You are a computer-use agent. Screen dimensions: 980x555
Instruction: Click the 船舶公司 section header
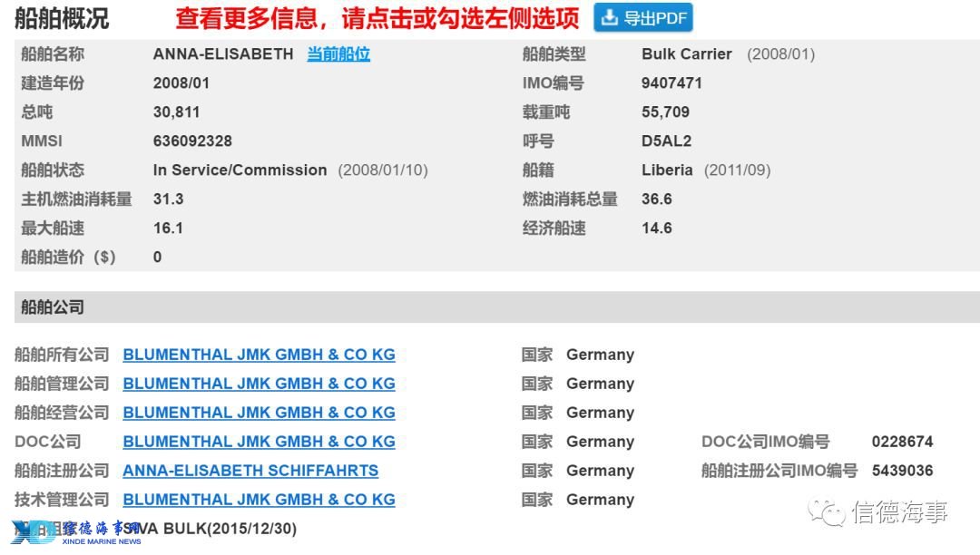(x=497, y=307)
